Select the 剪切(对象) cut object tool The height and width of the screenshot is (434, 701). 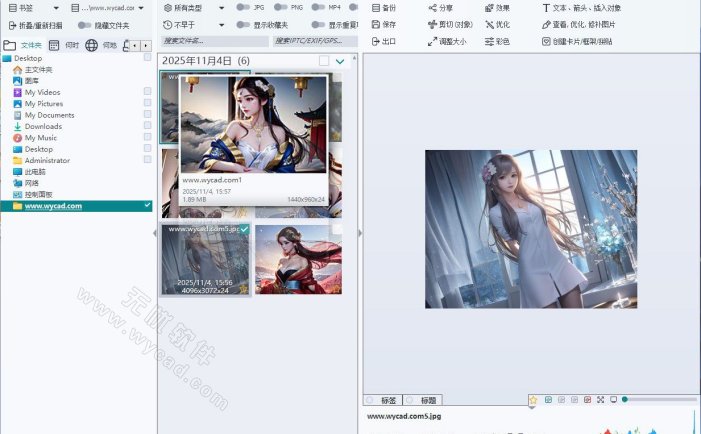pyautogui.click(x=450, y=25)
